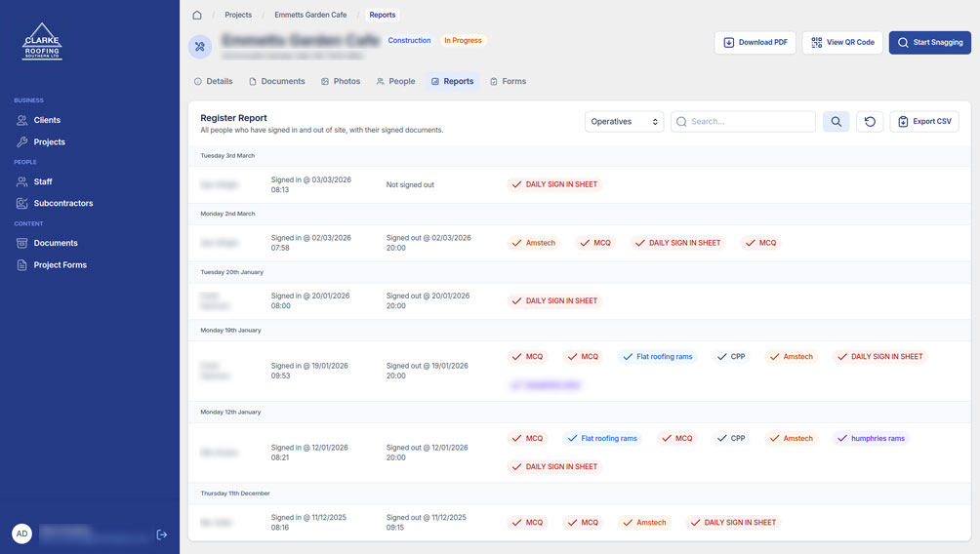Click the AD user avatar
Viewport: 980px width, 554px height.
21,534
